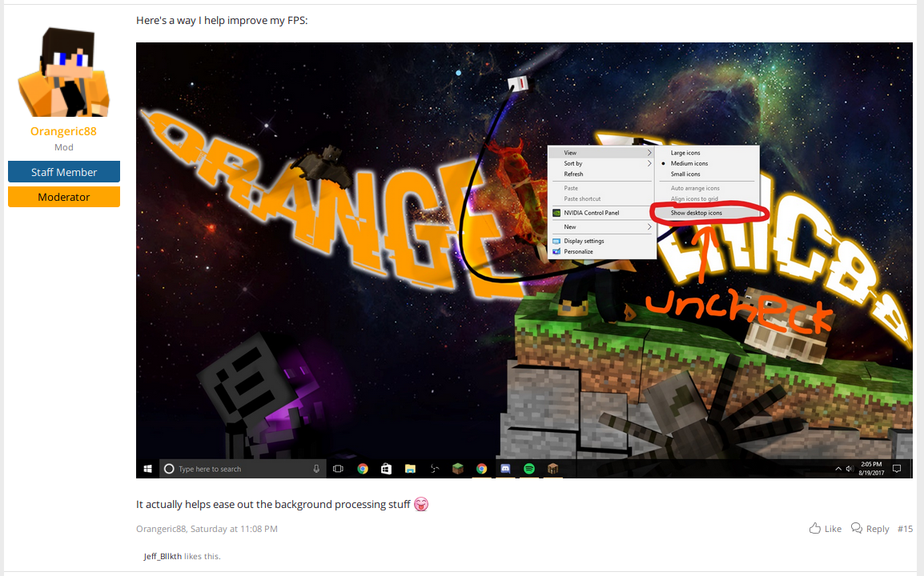Click the Personalize menu icon
The height and width of the screenshot is (576, 924).
tap(556, 251)
